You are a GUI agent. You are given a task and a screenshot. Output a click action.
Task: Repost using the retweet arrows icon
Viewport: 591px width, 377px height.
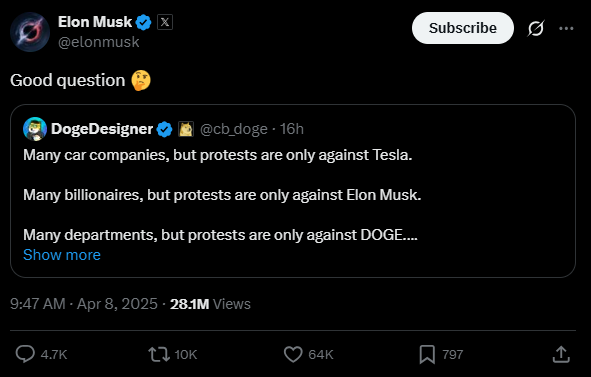coord(159,354)
